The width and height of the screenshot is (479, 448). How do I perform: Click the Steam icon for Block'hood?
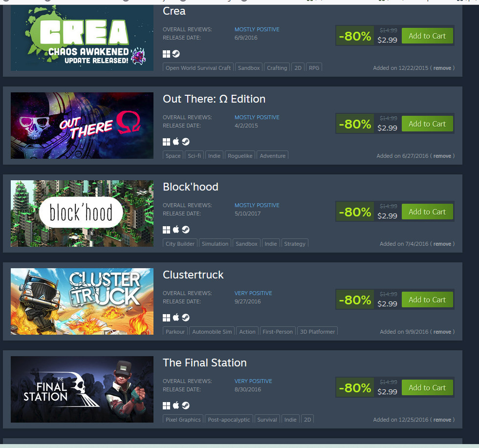click(x=186, y=230)
